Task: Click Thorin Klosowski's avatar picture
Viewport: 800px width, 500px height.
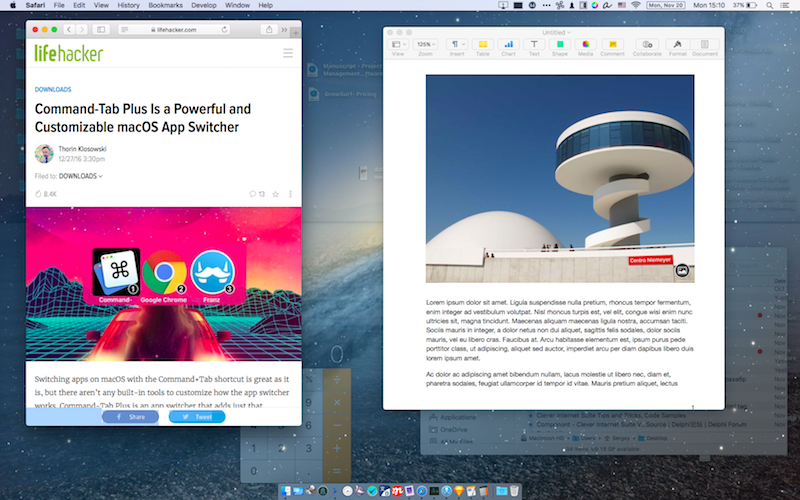Action: pos(44,154)
